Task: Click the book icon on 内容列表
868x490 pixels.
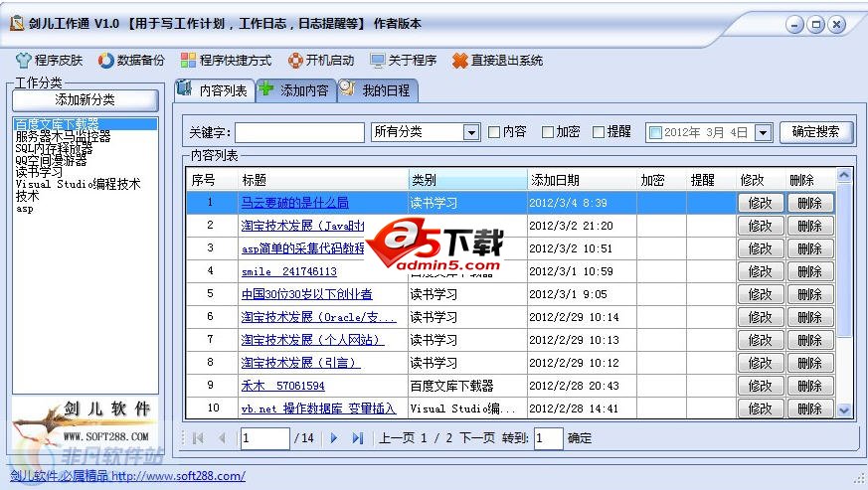Action: point(184,88)
